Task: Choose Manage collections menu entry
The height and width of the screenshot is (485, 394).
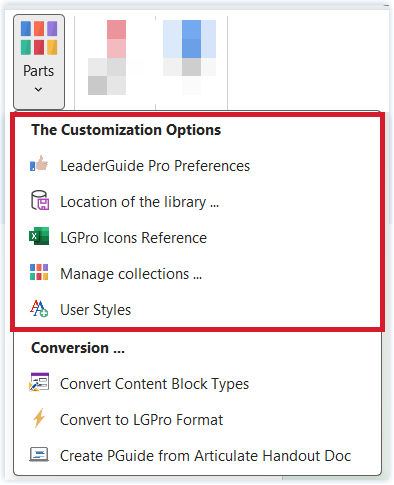Action: (x=197, y=274)
